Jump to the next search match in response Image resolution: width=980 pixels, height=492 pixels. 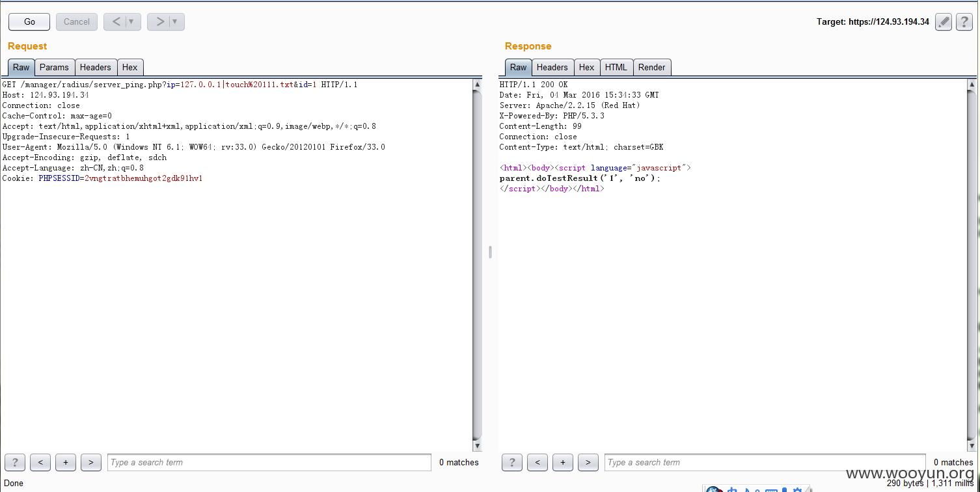tap(588, 462)
